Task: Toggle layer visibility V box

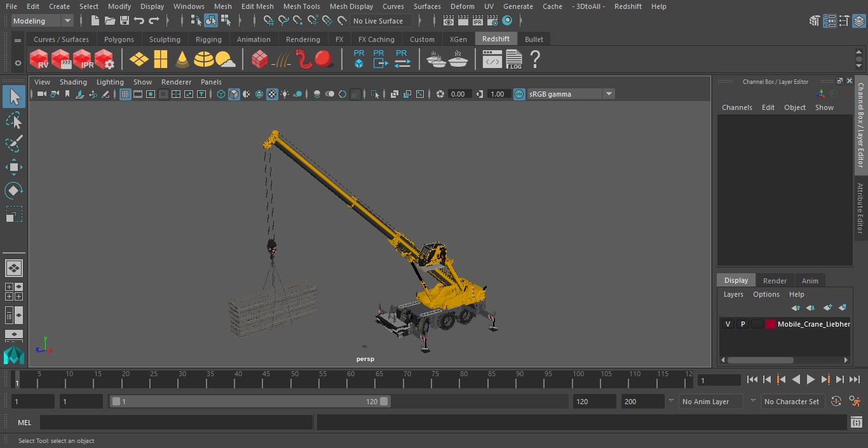Action: [x=728, y=324]
